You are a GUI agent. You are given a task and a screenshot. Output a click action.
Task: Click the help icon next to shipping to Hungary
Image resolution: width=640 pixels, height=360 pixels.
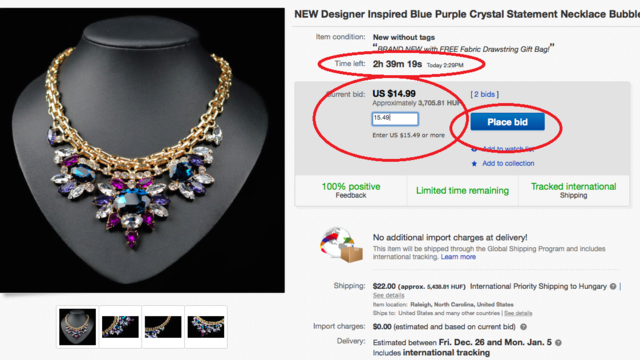[x=613, y=287]
